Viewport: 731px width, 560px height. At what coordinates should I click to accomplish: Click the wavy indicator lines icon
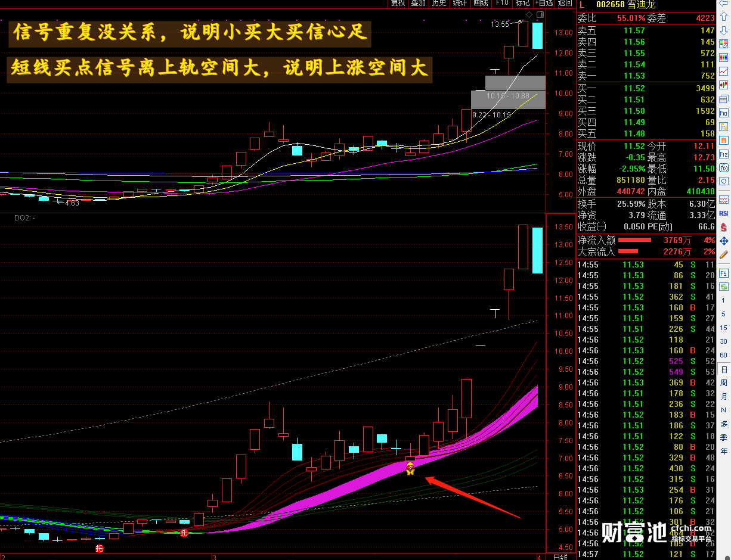[724, 199]
